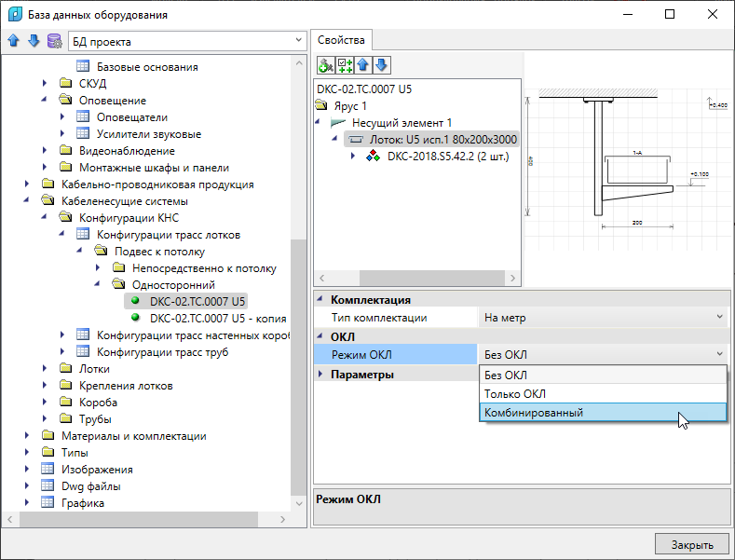Click table icon beside Dwg файлы
Image resolution: width=735 pixels, height=560 pixels.
(48, 485)
